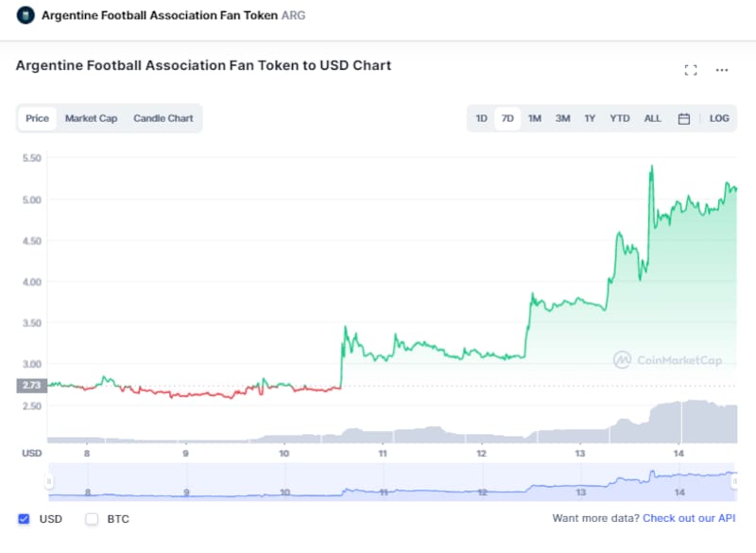Select the 1D time range
Image resolution: width=756 pixels, height=553 pixels.
[482, 118]
